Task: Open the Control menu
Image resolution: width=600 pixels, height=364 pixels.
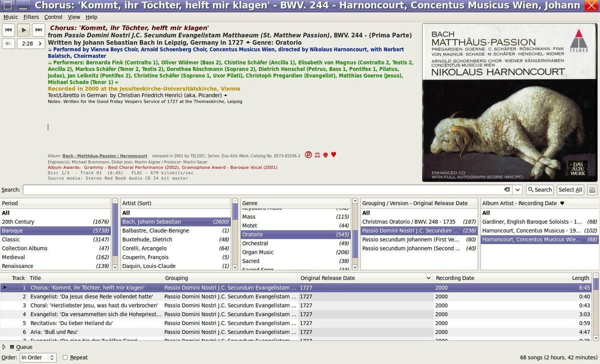Action: pos(53,17)
